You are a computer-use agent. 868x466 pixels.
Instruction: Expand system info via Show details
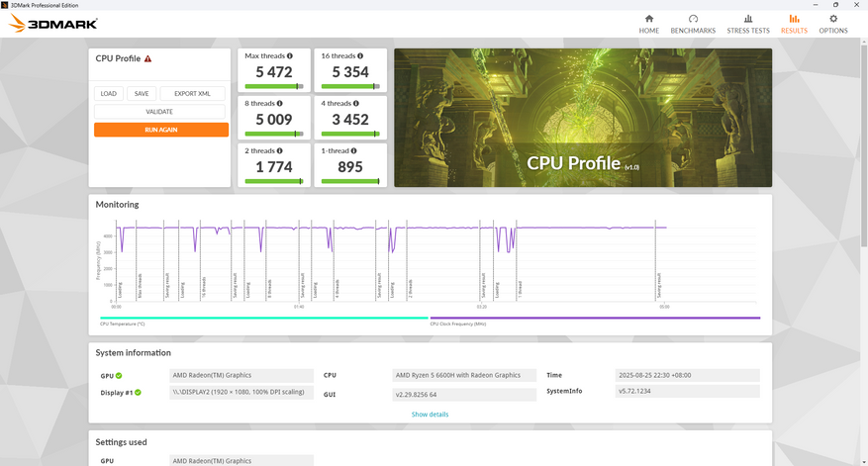coord(430,414)
